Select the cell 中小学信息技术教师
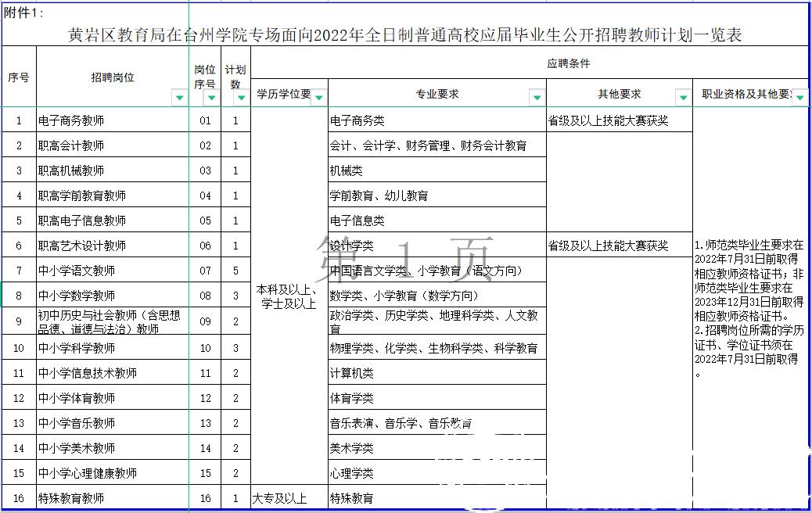The height and width of the screenshot is (513, 812). 113,373
